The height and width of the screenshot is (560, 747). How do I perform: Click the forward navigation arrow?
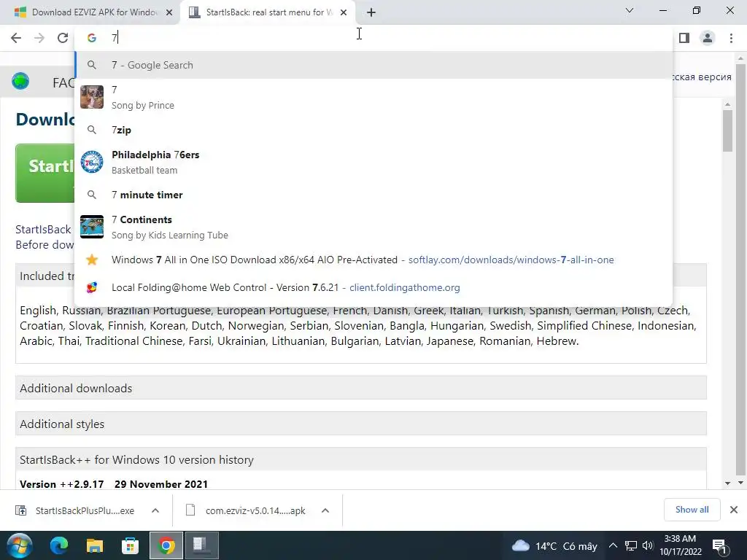tap(39, 38)
